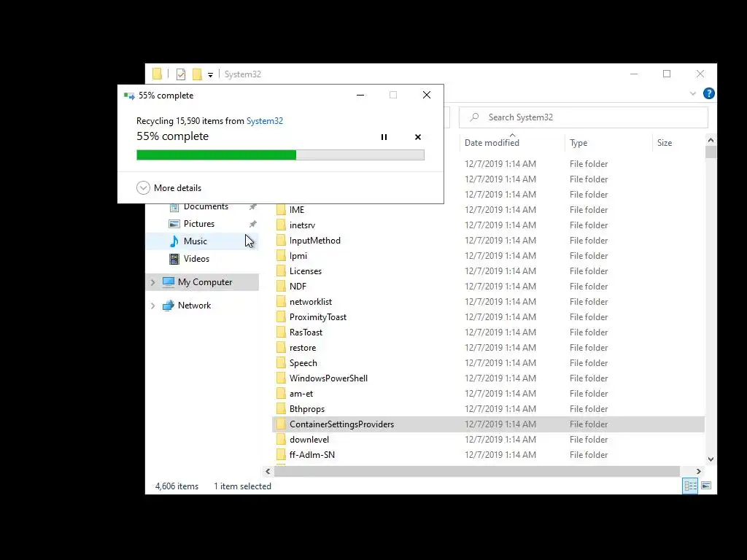
Task: Click the vertical scrollbar down arrow
Action: [x=711, y=459]
